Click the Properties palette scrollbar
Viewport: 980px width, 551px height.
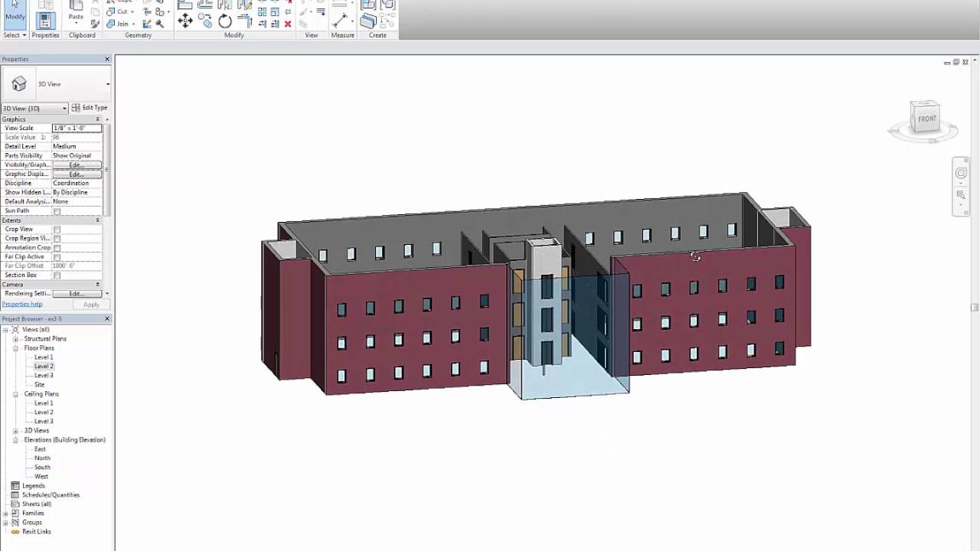[107, 168]
